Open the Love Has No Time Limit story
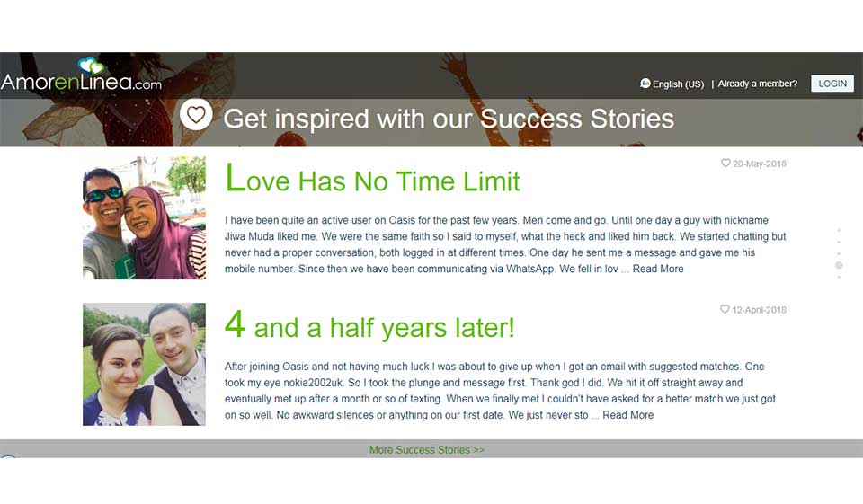The image size is (863, 504). pyautogui.click(x=372, y=181)
